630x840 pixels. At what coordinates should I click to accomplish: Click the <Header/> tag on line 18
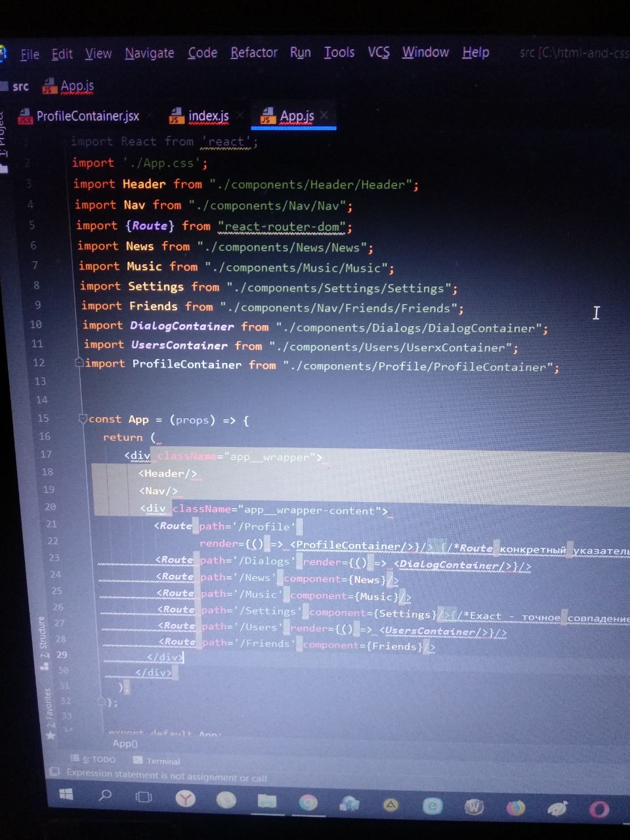(167, 474)
